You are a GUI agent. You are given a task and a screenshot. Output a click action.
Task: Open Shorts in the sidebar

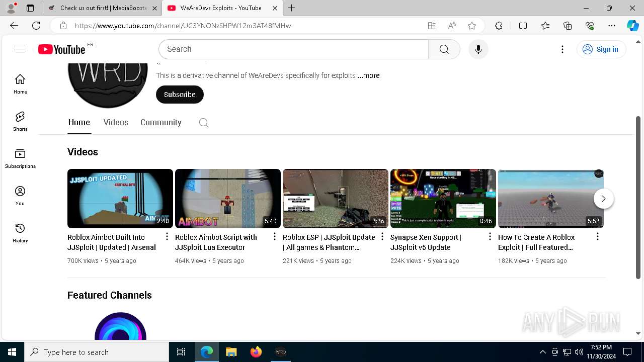(20, 121)
